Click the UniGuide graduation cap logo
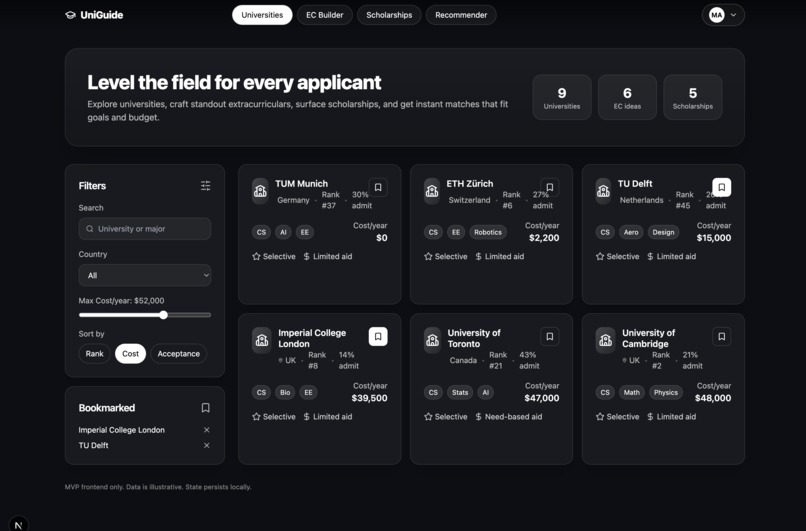Image resolution: width=806 pixels, height=531 pixels. pyautogui.click(x=70, y=15)
